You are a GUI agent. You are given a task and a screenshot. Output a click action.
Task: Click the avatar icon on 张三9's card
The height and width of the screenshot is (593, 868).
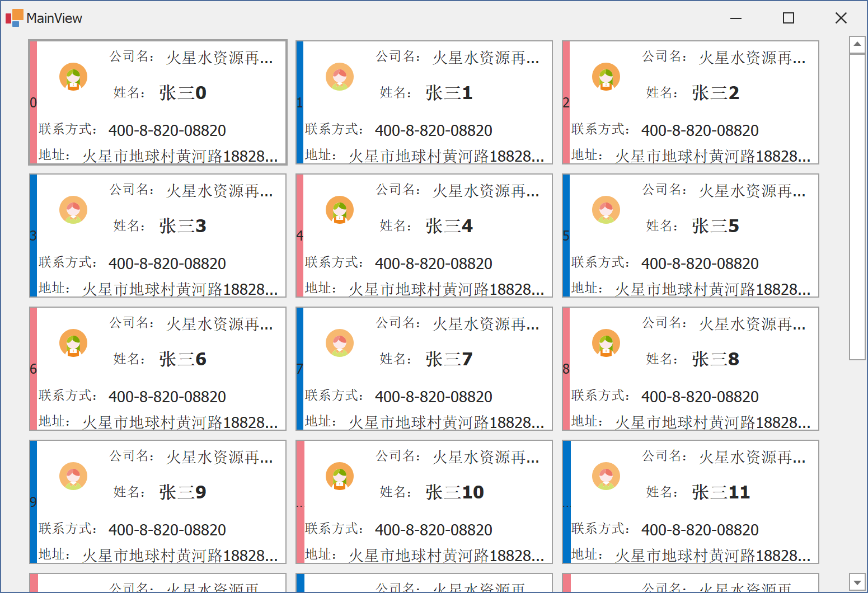tap(72, 476)
